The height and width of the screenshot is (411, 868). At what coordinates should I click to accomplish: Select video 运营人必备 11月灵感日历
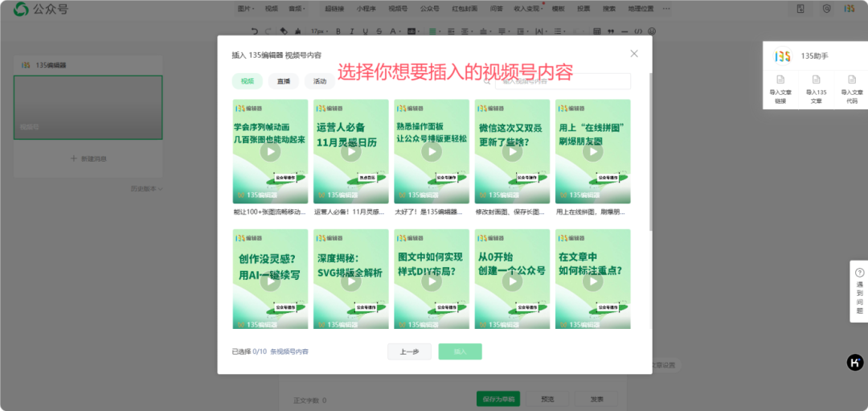pos(351,151)
